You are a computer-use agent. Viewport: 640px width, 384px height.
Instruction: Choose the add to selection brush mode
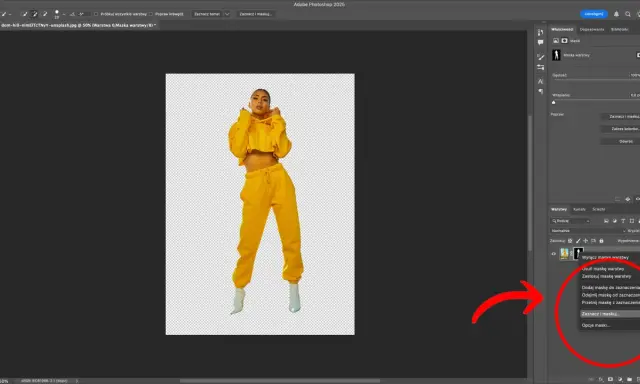click(34, 14)
